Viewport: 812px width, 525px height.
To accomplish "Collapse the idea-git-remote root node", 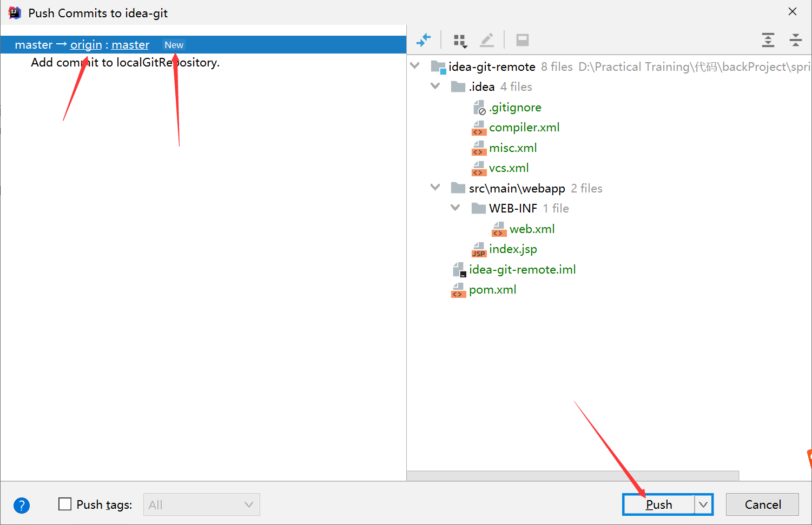I will tap(415, 66).
